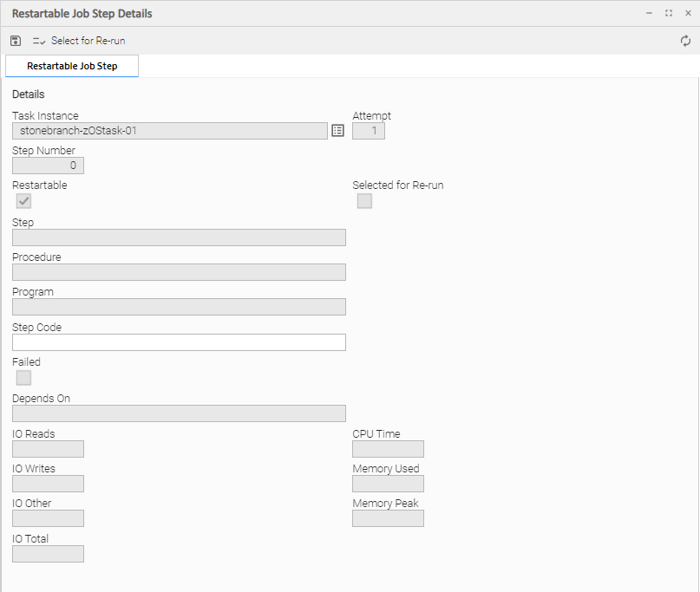This screenshot has height=592, width=700.
Task: Select the Step Number field
Action: [48, 166]
